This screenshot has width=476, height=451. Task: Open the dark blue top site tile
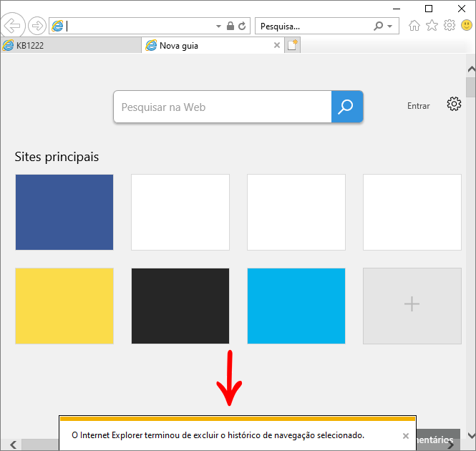pyautogui.click(x=64, y=213)
